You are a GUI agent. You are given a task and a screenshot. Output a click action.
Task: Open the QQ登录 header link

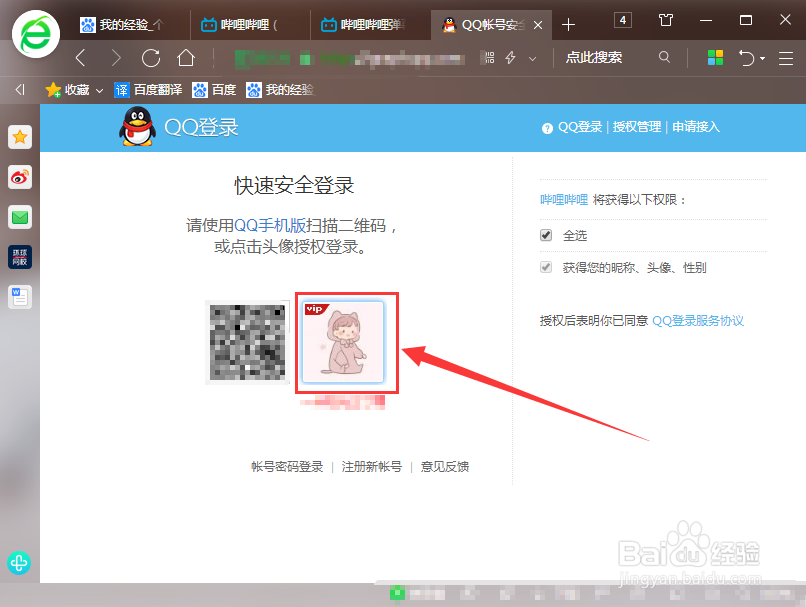click(580, 127)
